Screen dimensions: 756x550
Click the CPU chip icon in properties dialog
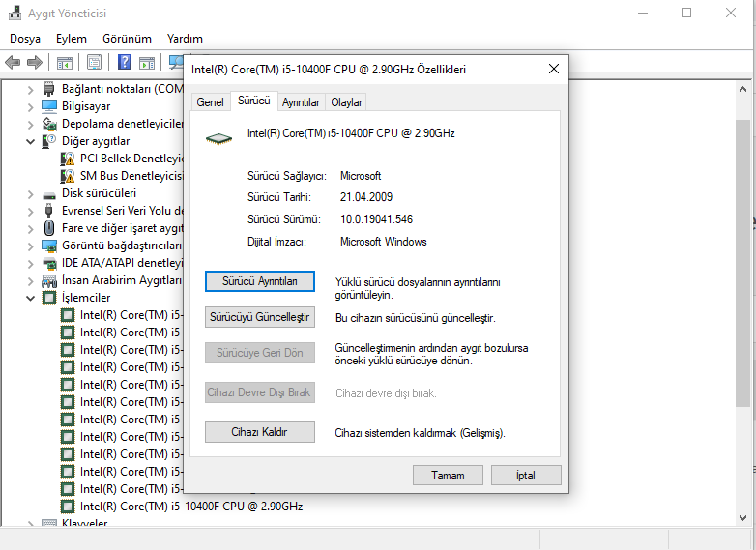coord(218,139)
